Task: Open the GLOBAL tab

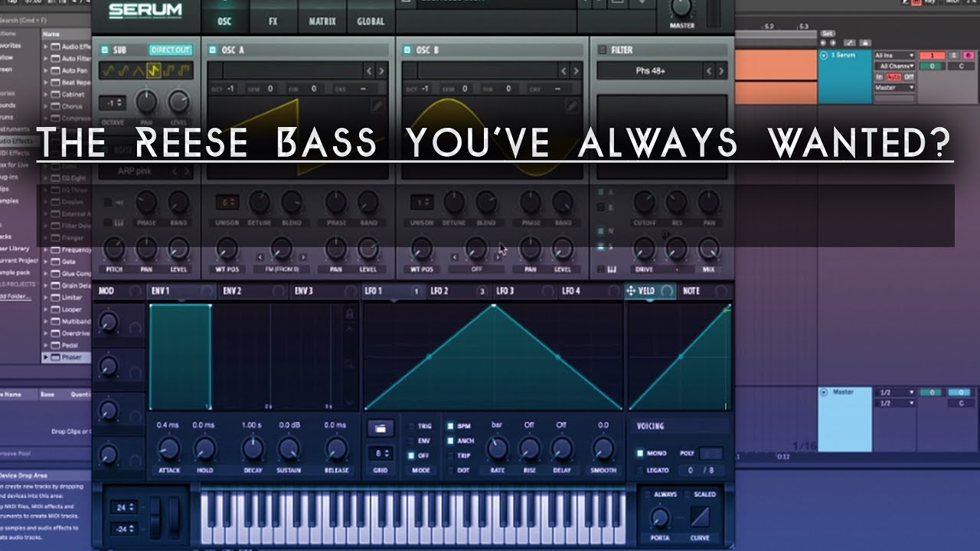Action: (371, 21)
